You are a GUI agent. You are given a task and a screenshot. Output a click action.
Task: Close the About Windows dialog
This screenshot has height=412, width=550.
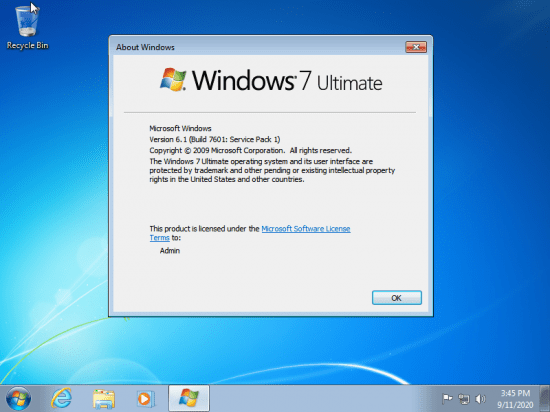coord(416,47)
